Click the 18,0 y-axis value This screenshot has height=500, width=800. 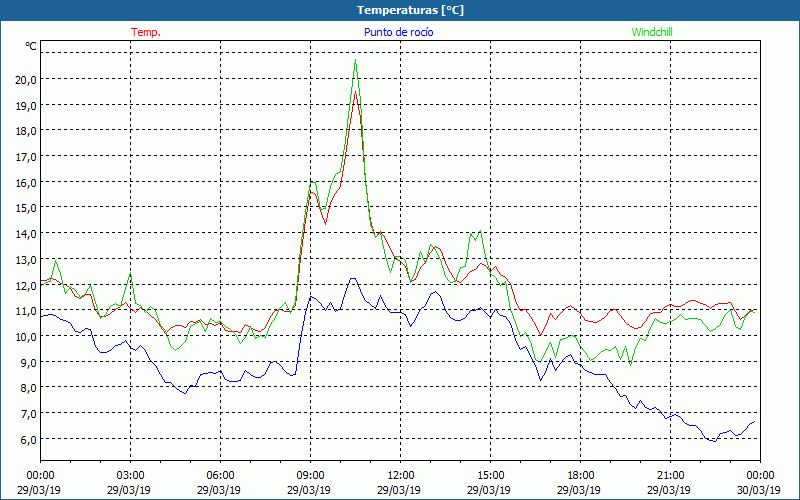pos(26,131)
